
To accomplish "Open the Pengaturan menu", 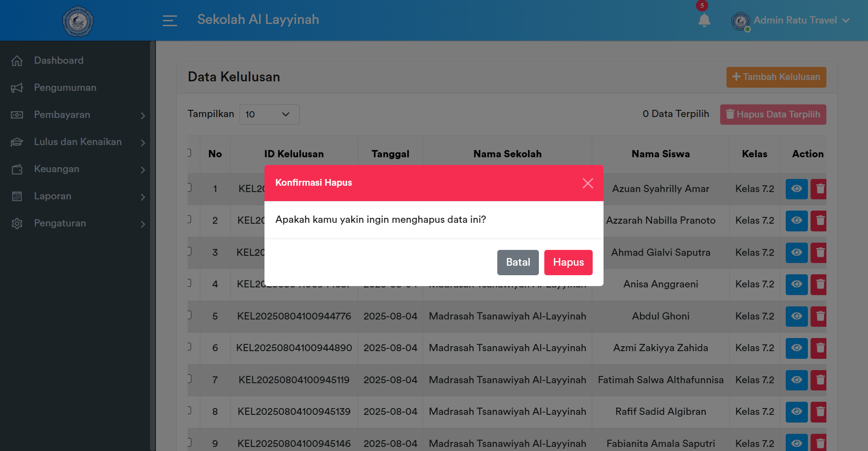I will [60, 223].
